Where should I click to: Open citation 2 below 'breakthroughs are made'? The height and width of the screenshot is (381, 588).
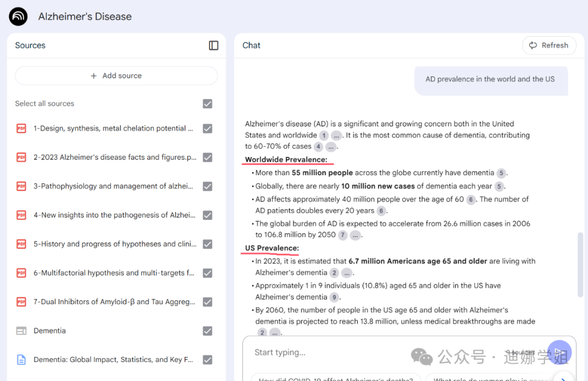pyautogui.click(x=262, y=332)
